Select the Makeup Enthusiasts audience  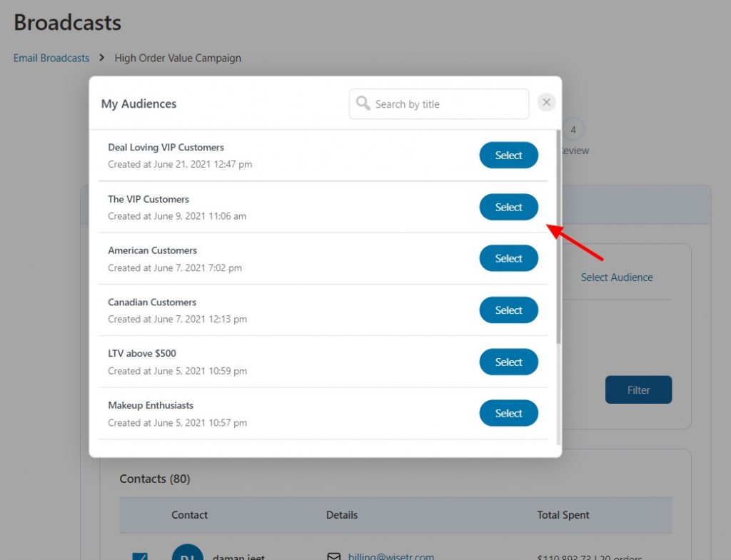point(508,413)
